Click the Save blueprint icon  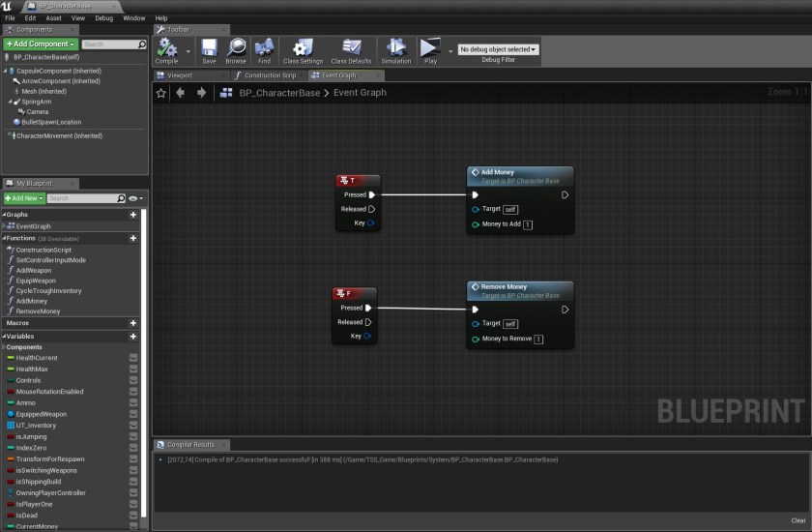[209, 50]
